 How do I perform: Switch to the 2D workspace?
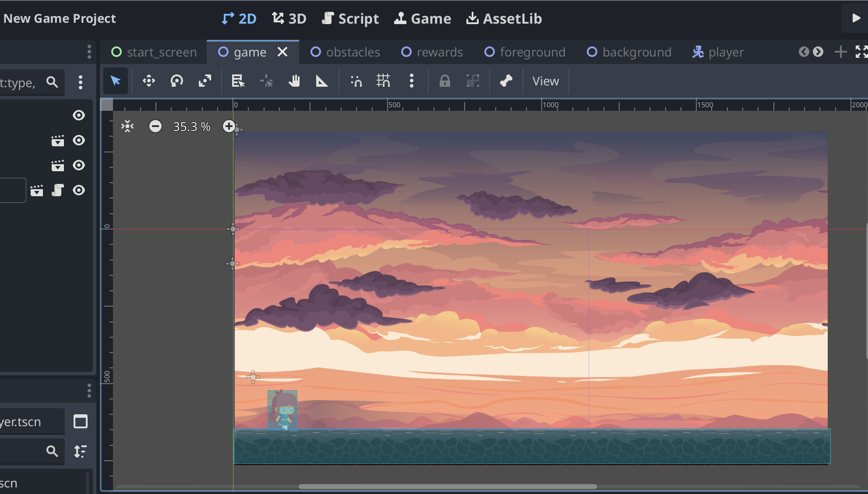[239, 18]
